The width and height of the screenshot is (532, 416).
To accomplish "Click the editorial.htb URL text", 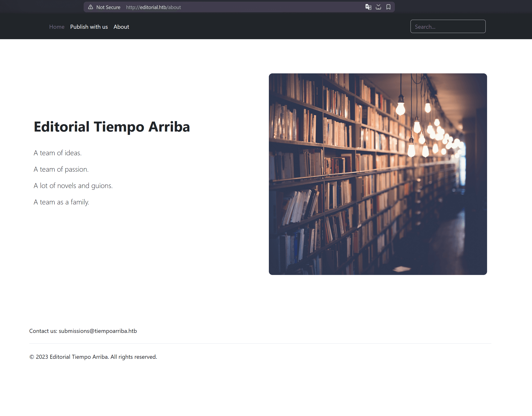I will click(153, 7).
